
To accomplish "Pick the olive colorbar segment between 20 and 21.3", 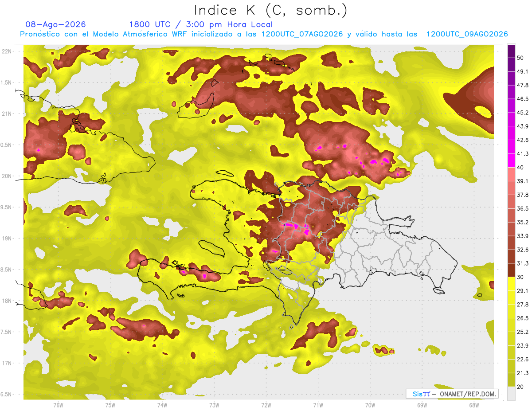I will [x=511, y=380].
